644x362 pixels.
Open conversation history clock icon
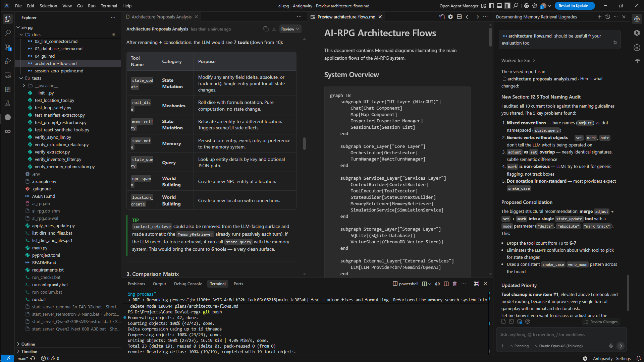(x=607, y=17)
